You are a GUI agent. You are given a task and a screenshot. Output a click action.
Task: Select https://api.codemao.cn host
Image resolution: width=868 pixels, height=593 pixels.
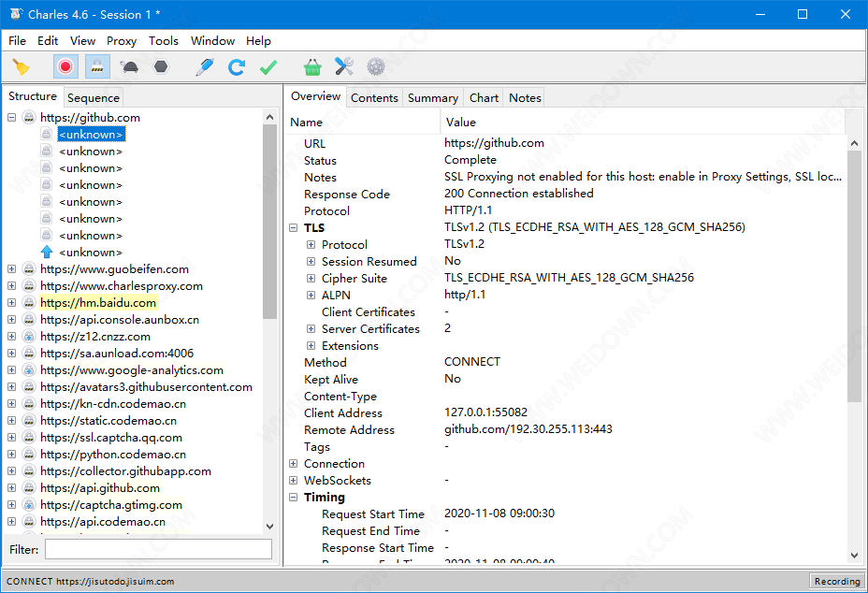click(x=103, y=522)
